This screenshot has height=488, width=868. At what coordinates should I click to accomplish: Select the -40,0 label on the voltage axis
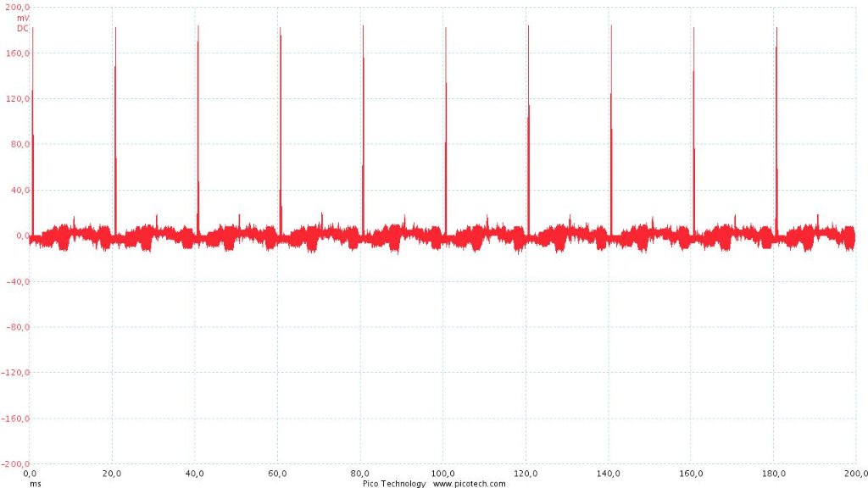pos(18,282)
